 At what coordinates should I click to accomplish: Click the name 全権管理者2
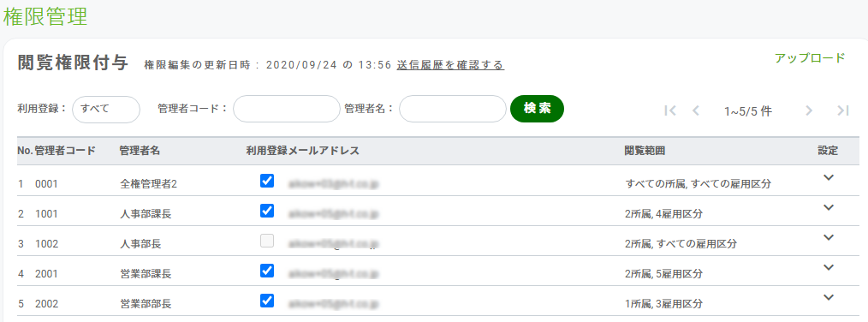point(148,184)
